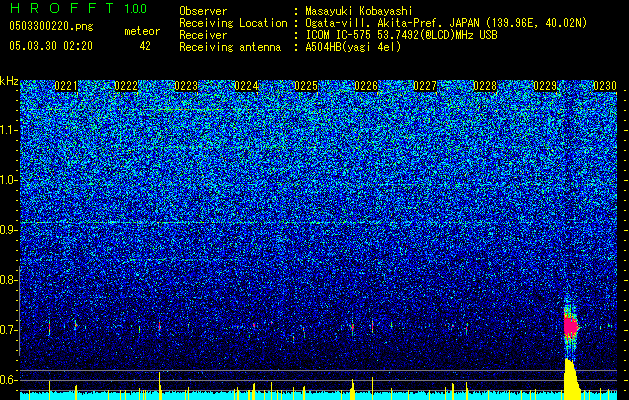Click the 'meteor' label
Viewport: 629px width, 400px height.
coord(142,31)
